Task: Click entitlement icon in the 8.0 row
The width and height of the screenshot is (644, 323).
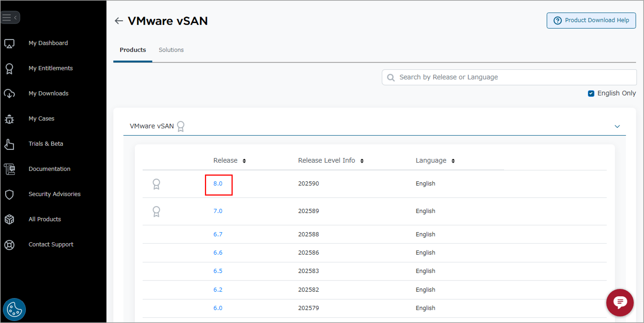Action: (x=156, y=184)
